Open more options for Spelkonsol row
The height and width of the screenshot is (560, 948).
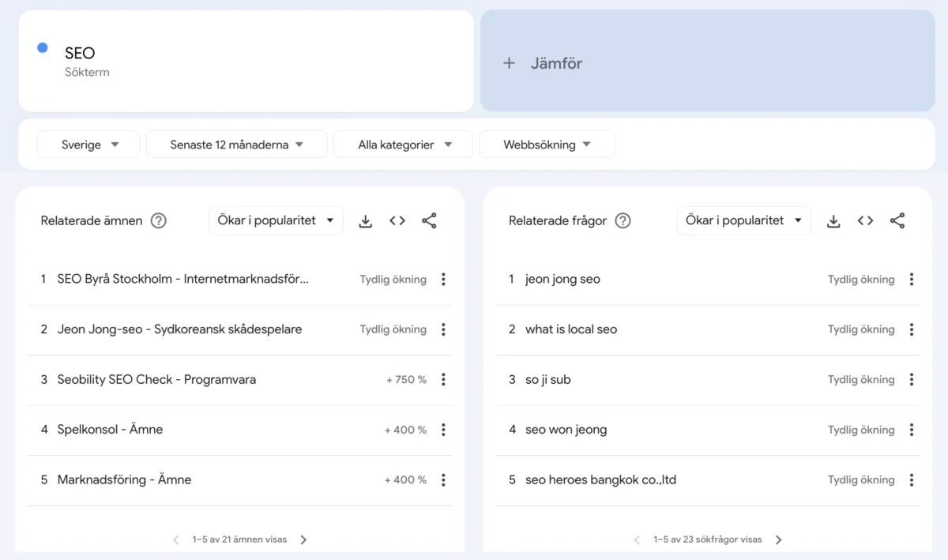pyautogui.click(x=443, y=430)
